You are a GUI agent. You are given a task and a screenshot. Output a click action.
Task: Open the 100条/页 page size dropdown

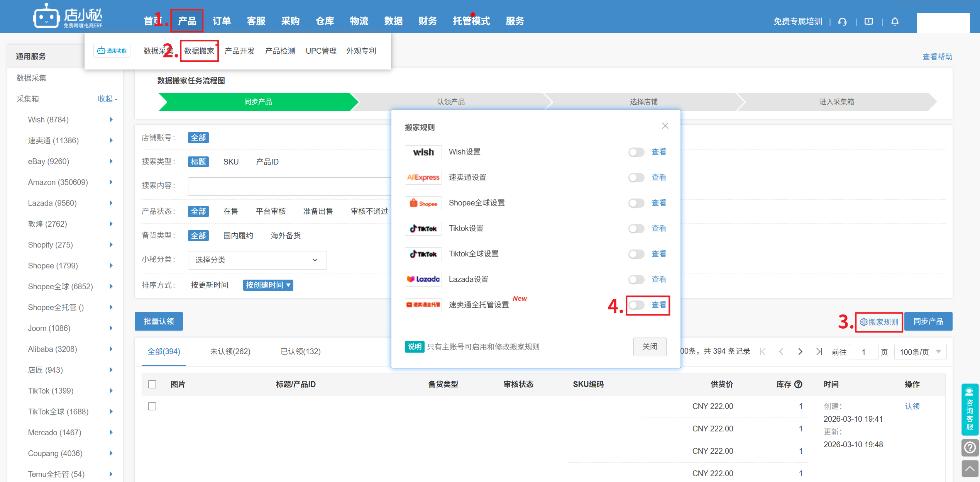920,352
